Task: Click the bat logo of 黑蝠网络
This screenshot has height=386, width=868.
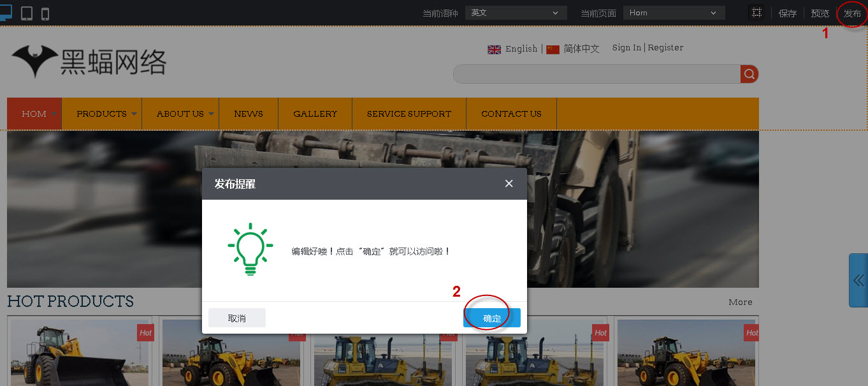Action: click(35, 60)
